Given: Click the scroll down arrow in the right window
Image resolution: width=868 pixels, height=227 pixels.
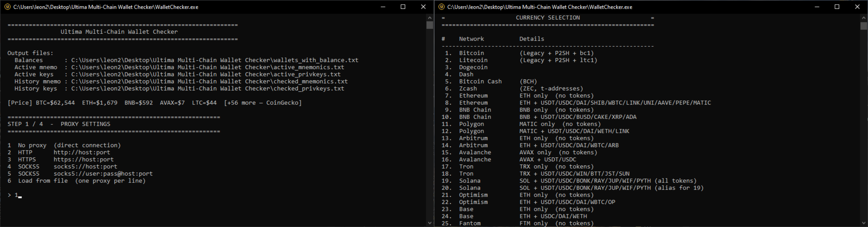Looking at the screenshot, I should pyautogui.click(x=864, y=223).
